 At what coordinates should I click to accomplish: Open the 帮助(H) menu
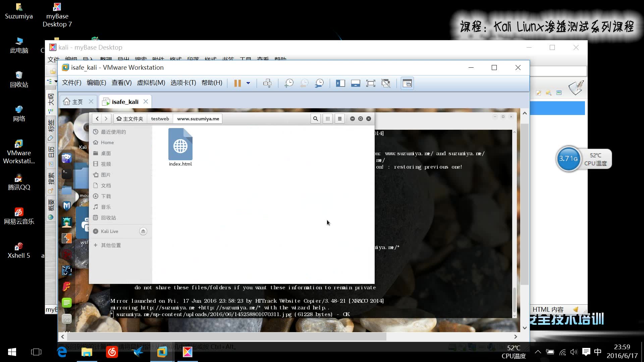coord(212,83)
